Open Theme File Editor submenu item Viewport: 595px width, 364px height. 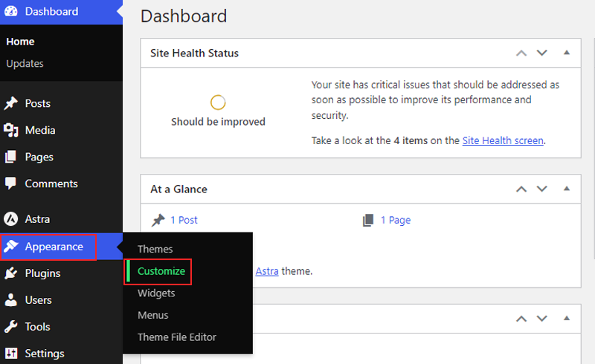point(177,337)
